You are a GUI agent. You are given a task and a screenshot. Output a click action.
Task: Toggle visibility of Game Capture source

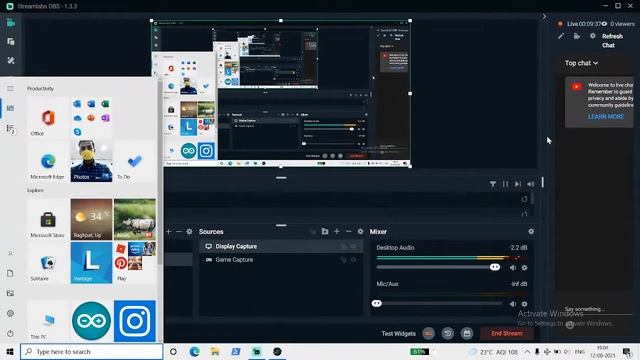[x=353, y=260]
